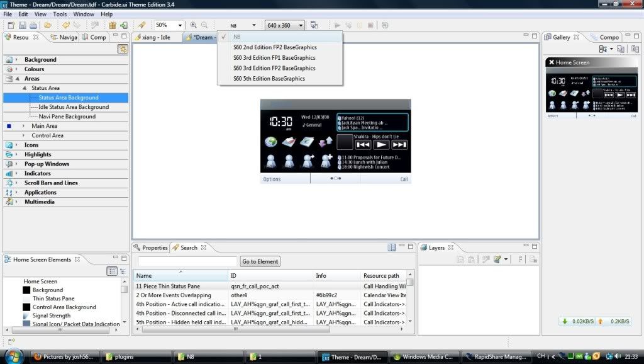Click the search text field in the Search tab
Viewport: 644px width, 364px height.
(x=187, y=261)
